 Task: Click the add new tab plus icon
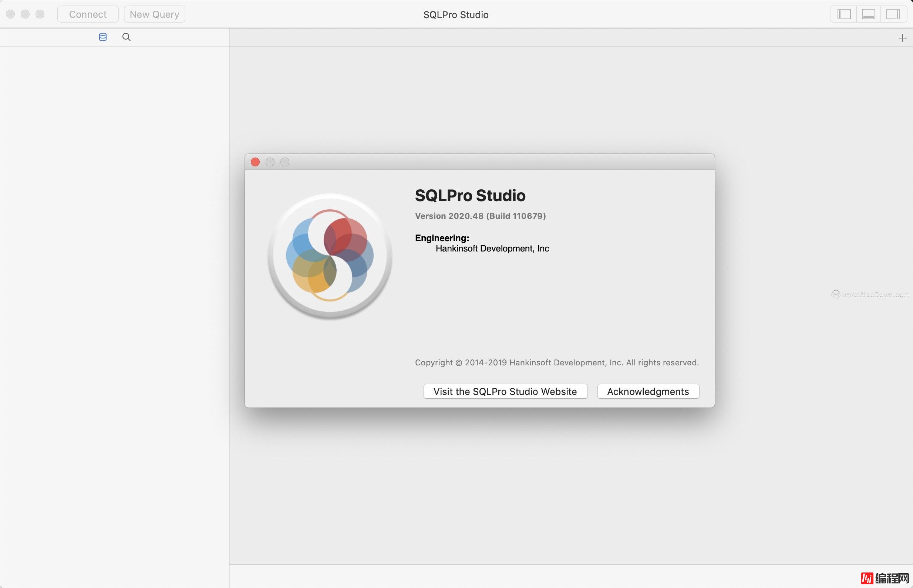pos(903,38)
